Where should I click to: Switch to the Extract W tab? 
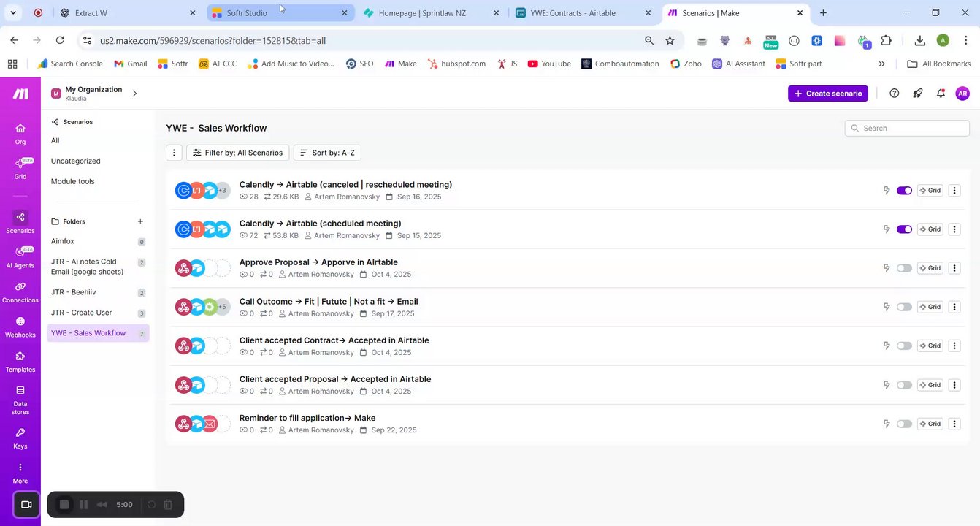[128, 13]
